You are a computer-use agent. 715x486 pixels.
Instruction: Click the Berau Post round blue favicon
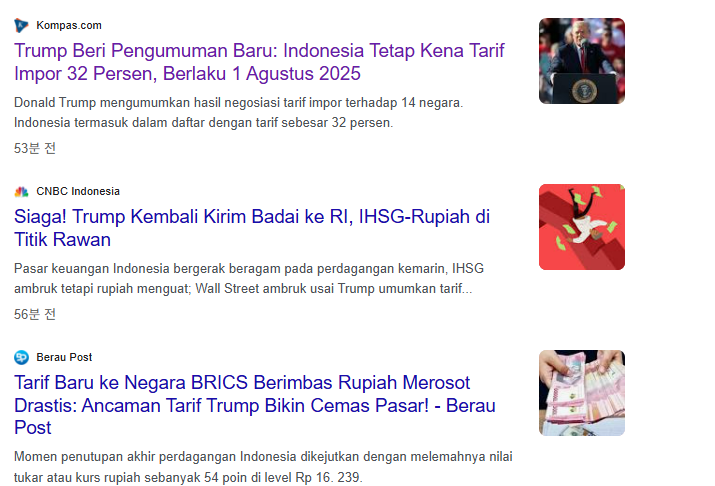pyautogui.click(x=21, y=357)
